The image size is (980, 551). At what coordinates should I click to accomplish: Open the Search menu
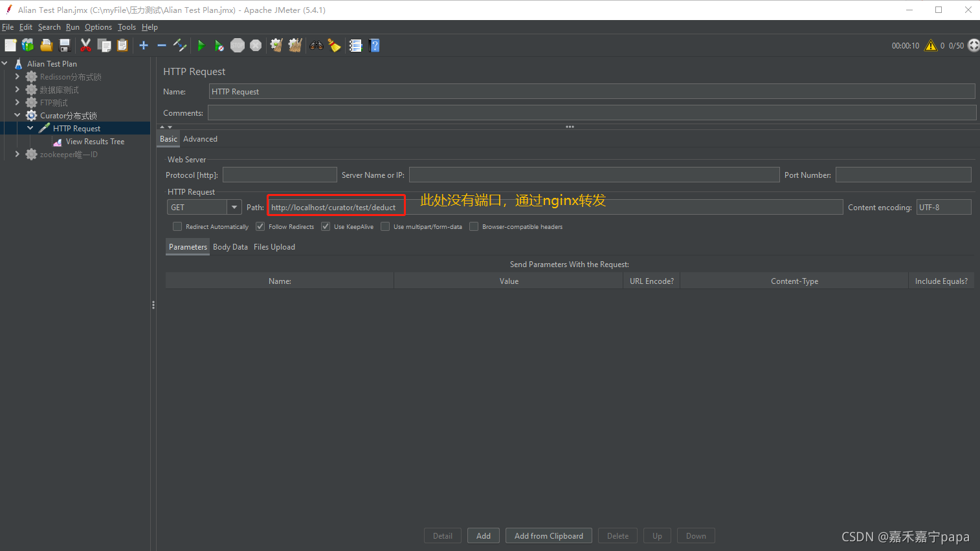[49, 27]
